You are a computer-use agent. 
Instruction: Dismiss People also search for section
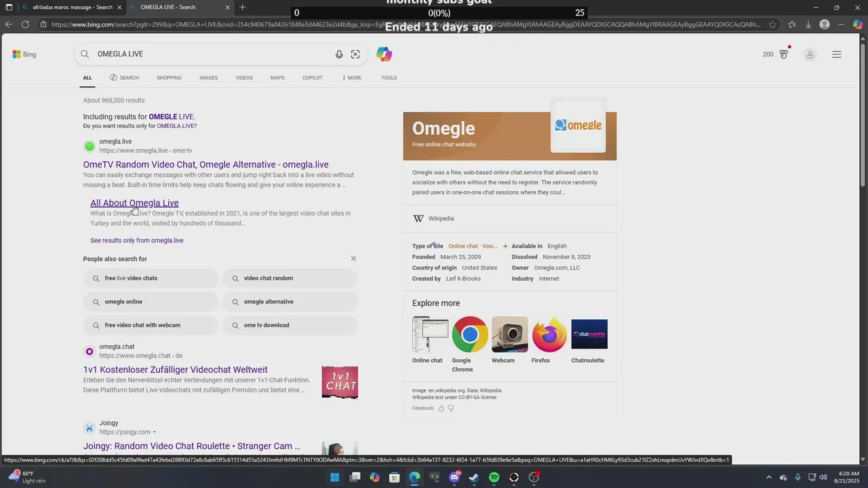353,259
